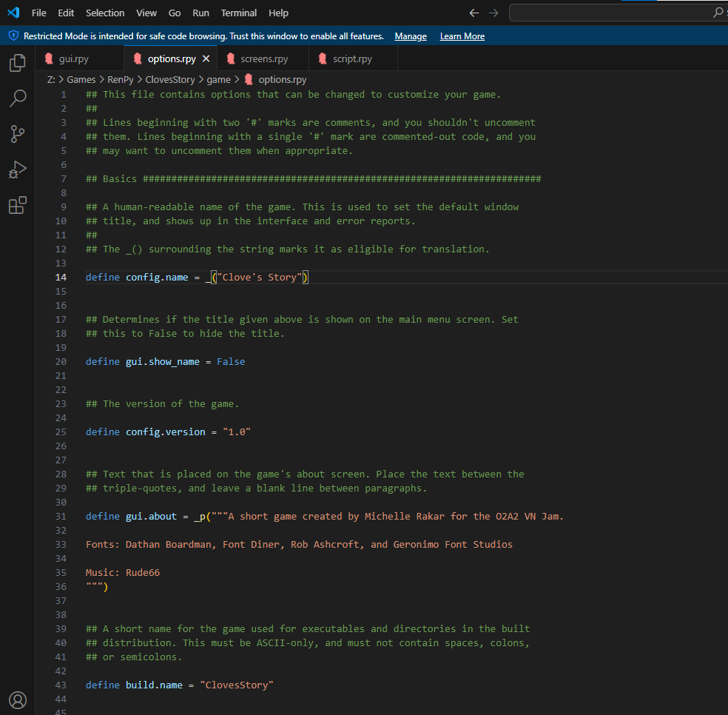Open the Run menu
Screen dimensions: 728x715
(200, 13)
